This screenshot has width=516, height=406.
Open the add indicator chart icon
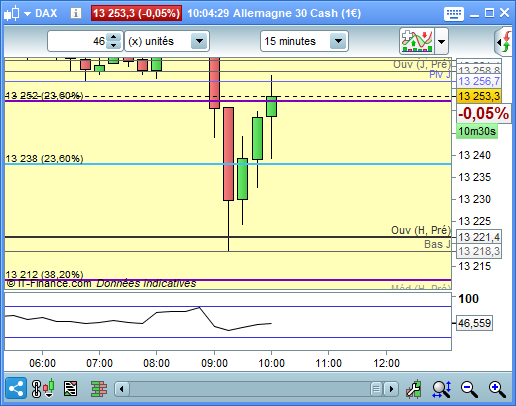tap(417, 41)
